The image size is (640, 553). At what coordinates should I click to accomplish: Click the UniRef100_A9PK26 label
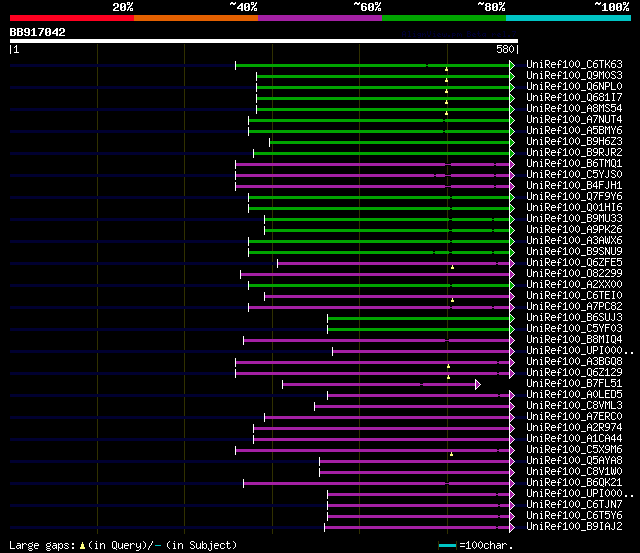(x=574, y=230)
